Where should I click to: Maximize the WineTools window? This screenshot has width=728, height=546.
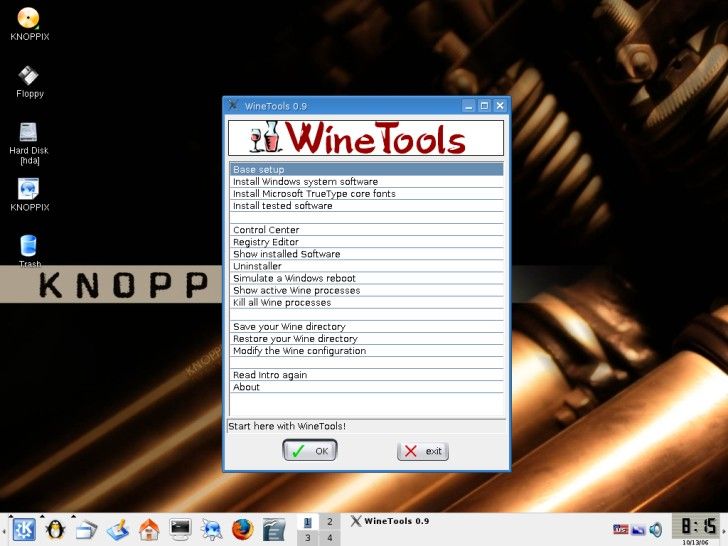[484, 106]
